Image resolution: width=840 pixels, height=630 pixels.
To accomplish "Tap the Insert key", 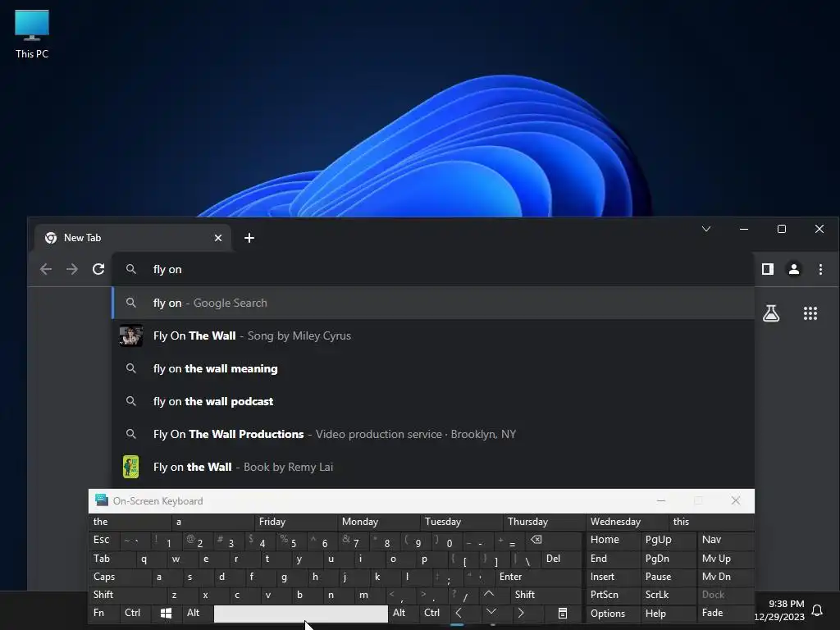I will point(612,577).
